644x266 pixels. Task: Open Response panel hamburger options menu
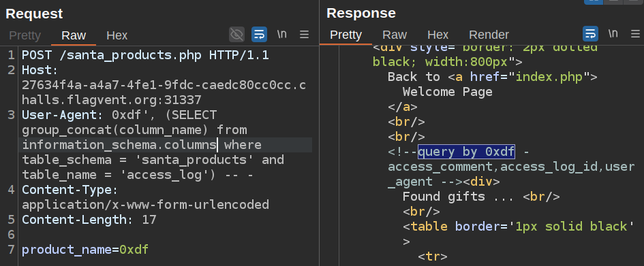click(x=635, y=33)
